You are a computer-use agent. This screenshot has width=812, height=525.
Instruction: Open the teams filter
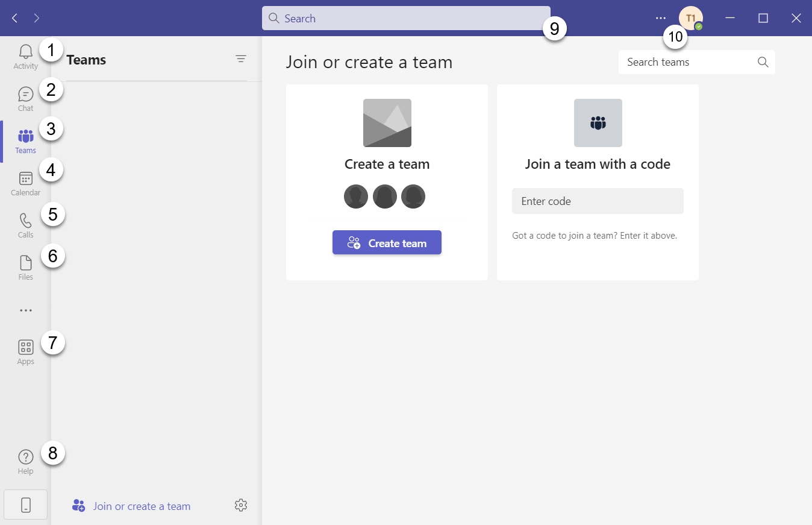pos(241,58)
